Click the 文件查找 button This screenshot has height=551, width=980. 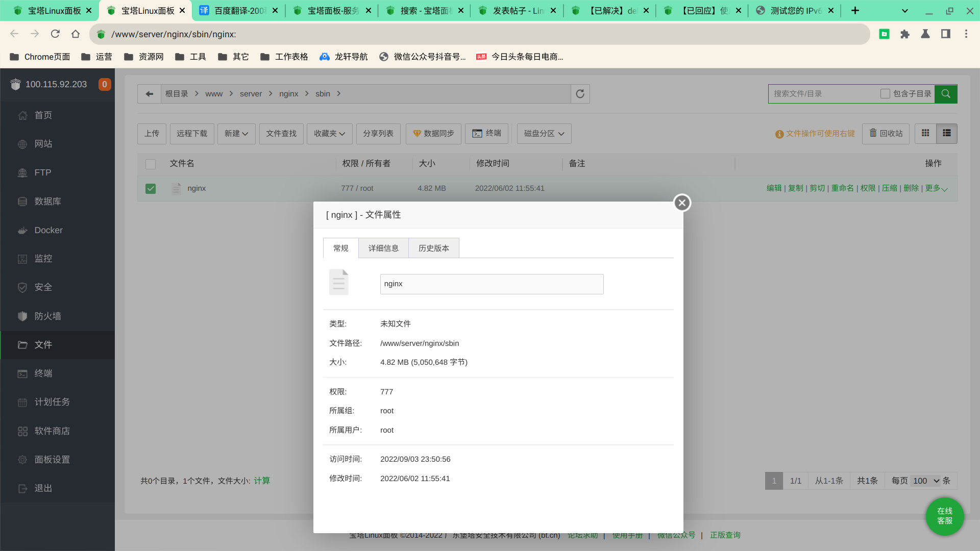coord(281,134)
